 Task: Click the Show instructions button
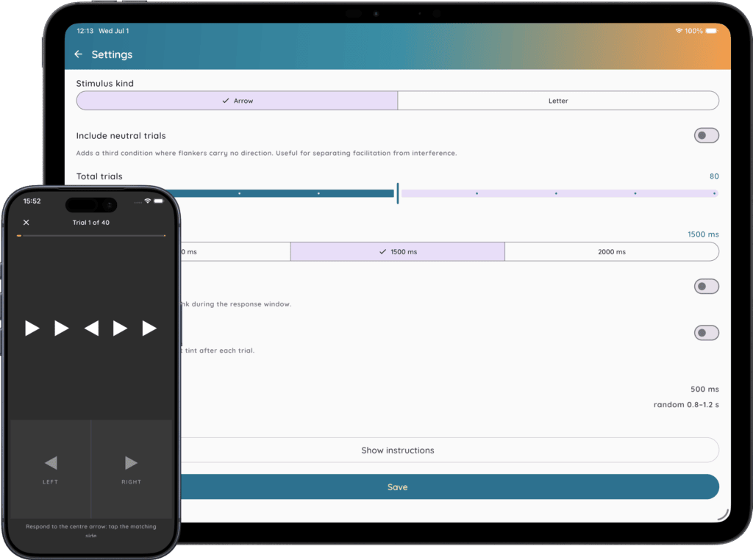pos(398,450)
